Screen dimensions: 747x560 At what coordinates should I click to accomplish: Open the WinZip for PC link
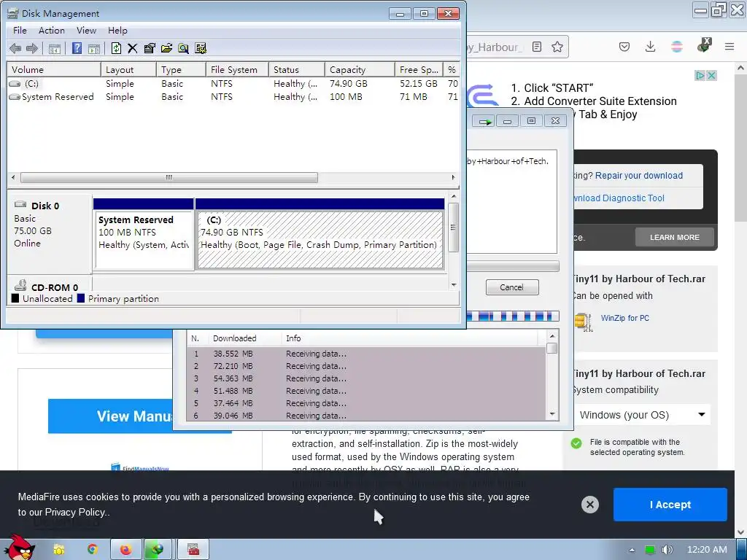624,318
